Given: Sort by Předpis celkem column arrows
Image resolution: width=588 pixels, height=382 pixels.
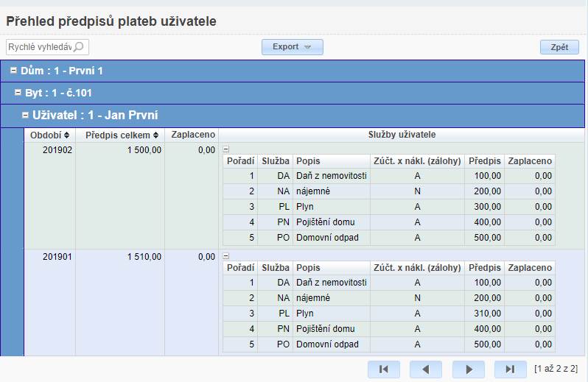Looking at the screenshot, I should tap(156, 135).
